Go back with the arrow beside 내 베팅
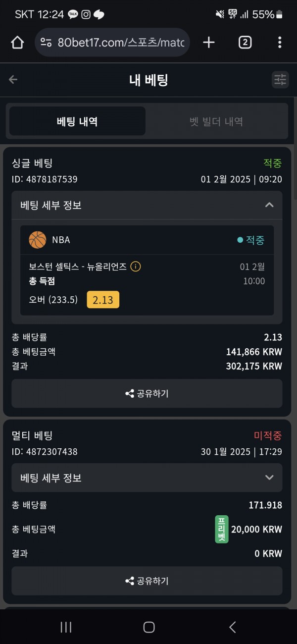Image resolution: width=297 pixels, height=644 pixels. 13,80
